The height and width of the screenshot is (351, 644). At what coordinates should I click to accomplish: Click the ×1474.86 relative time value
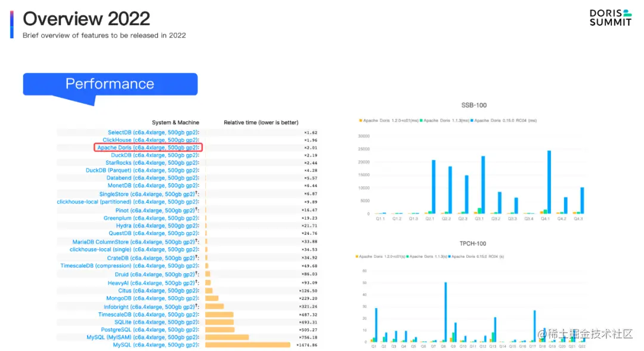pos(307,345)
